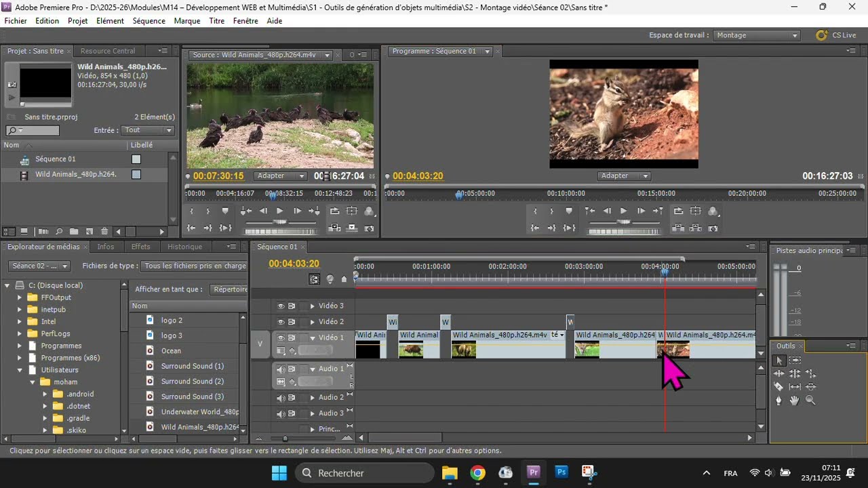Switch Project panel to list view
This screenshot has height=488, width=868.
(x=9, y=232)
